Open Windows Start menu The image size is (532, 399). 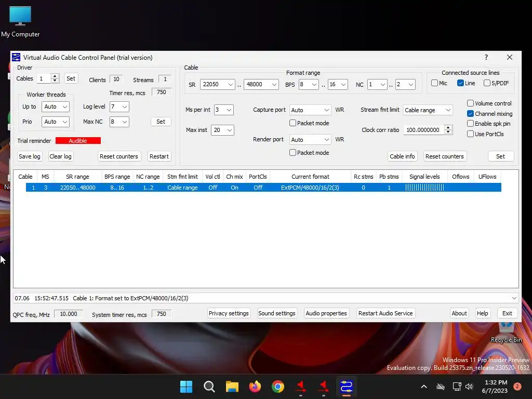tap(186, 387)
